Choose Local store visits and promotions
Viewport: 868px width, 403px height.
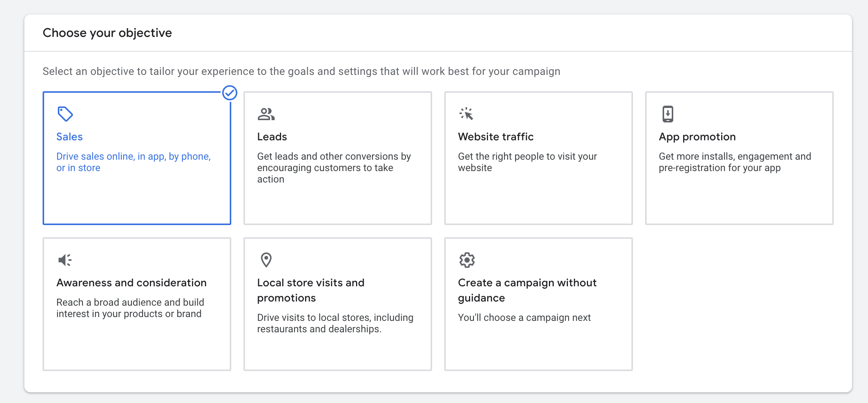click(x=338, y=304)
